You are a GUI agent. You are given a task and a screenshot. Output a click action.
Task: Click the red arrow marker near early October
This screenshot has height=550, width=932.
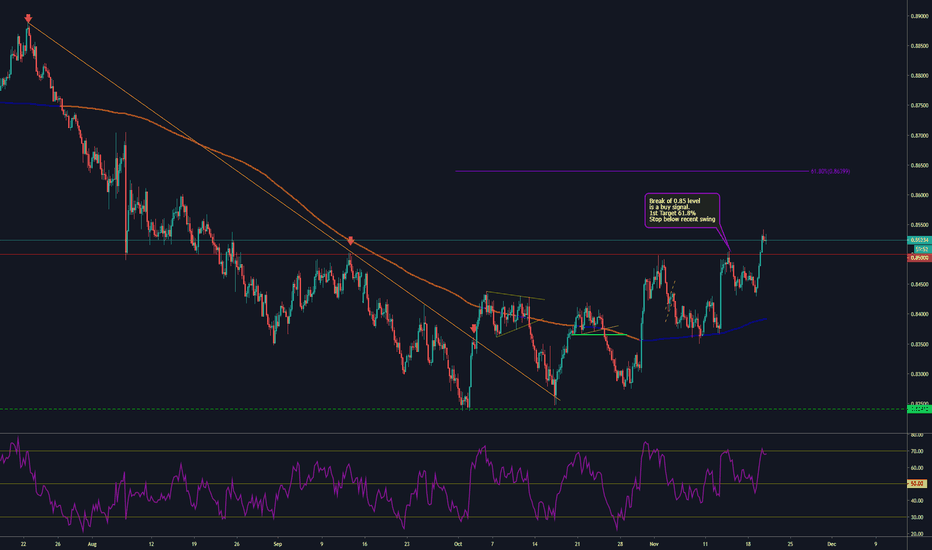click(x=473, y=327)
